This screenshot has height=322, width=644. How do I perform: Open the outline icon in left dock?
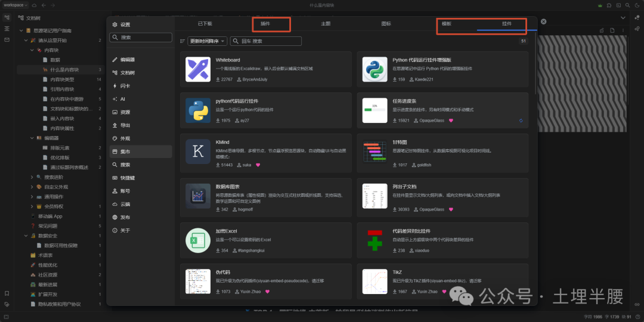pyautogui.click(x=7, y=29)
